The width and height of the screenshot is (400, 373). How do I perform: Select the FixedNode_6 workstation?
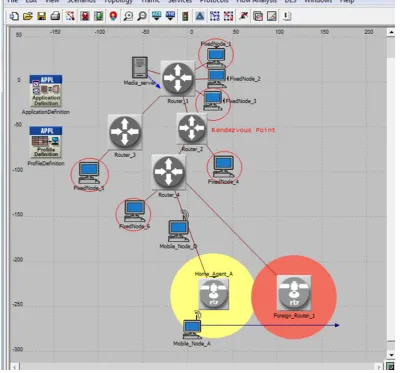click(x=134, y=211)
